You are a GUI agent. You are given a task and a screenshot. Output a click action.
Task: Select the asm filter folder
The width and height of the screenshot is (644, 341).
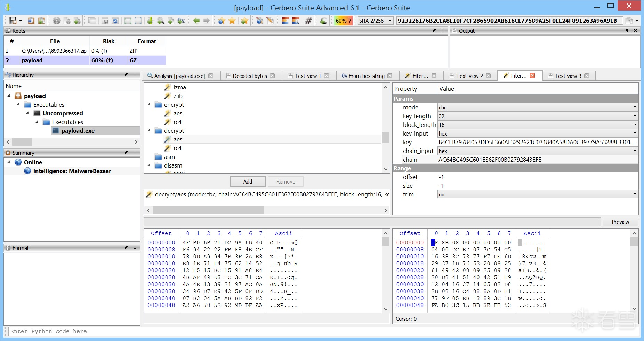[x=169, y=157]
